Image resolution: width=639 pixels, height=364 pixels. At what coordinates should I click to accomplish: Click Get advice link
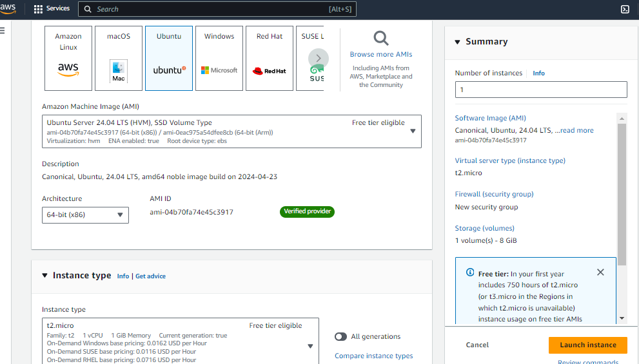[150, 276]
